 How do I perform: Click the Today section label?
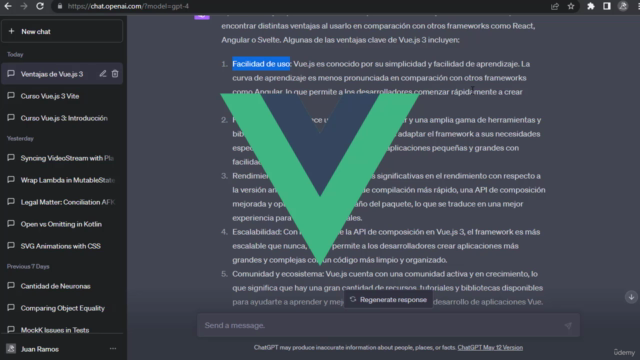[15, 54]
